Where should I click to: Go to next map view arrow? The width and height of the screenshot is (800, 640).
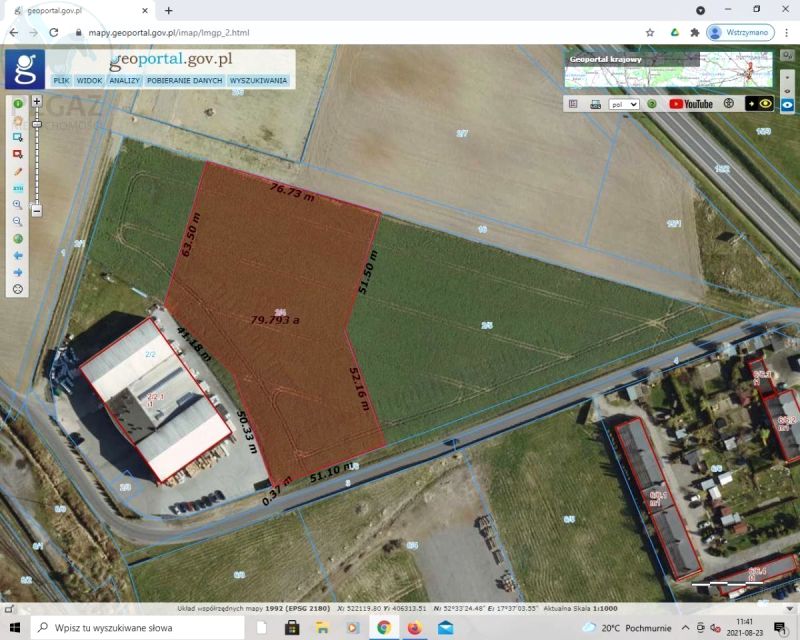(18, 272)
